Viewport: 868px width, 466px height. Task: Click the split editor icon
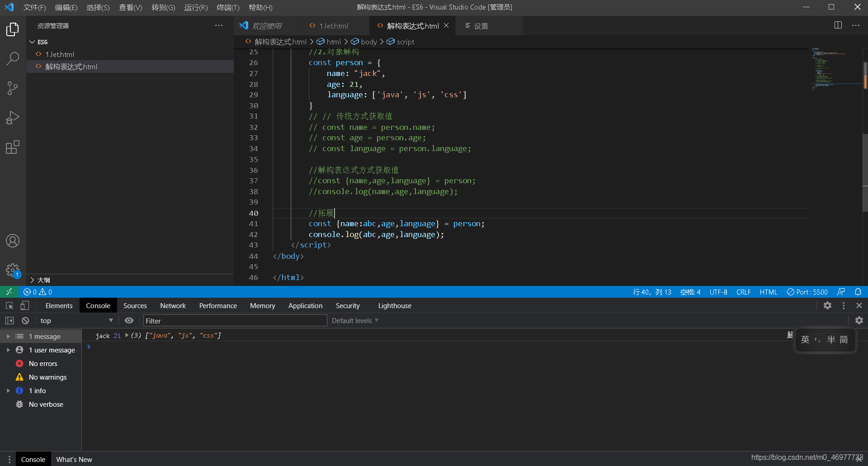click(x=838, y=25)
